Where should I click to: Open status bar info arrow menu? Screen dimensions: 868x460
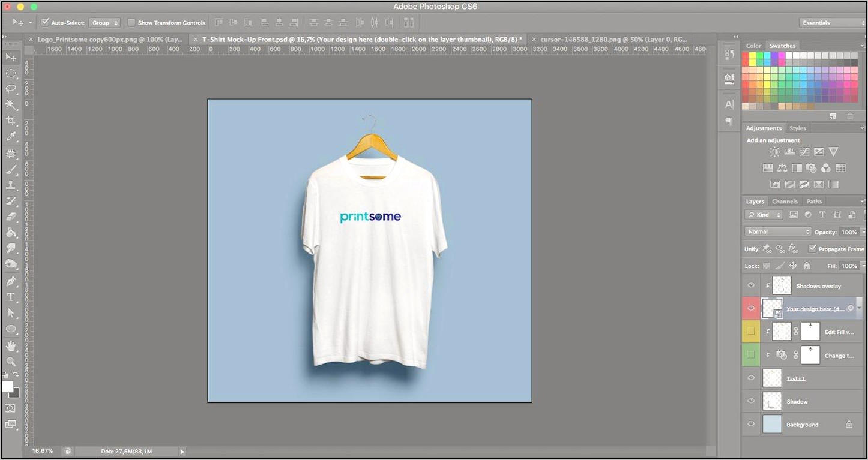coord(182,451)
